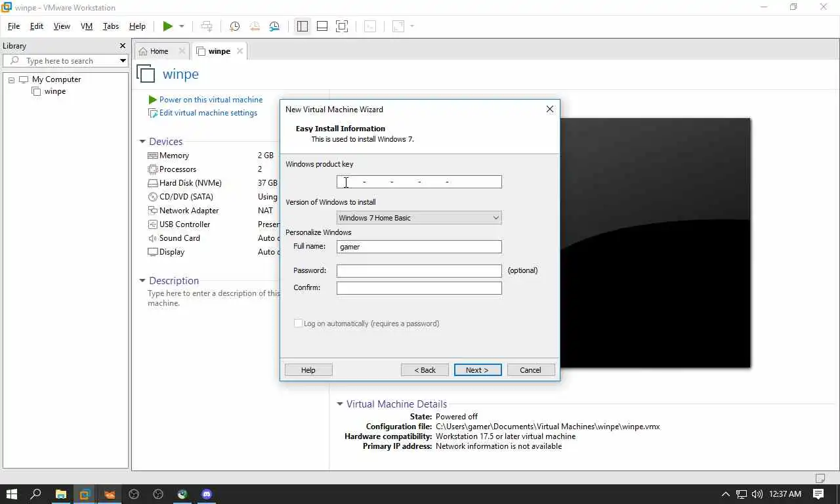Close the winpe tab
This screenshot has width=840, height=504.
[x=240, y=51]
